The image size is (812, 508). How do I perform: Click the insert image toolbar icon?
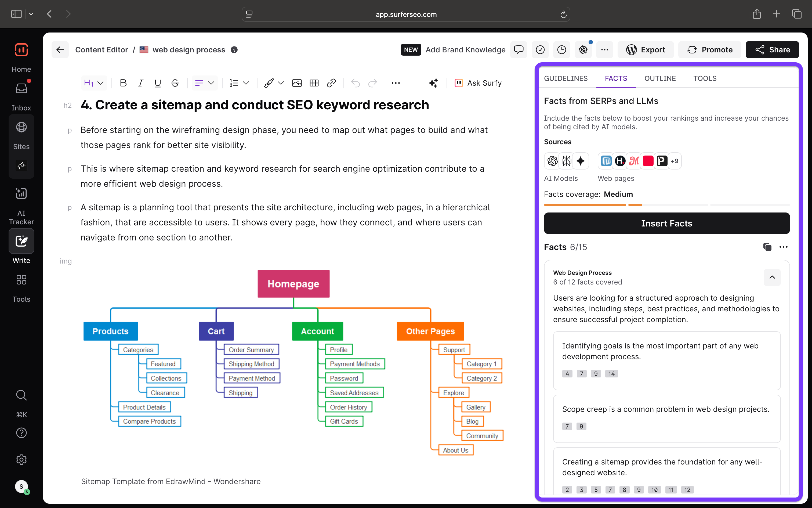pos(296,83)
